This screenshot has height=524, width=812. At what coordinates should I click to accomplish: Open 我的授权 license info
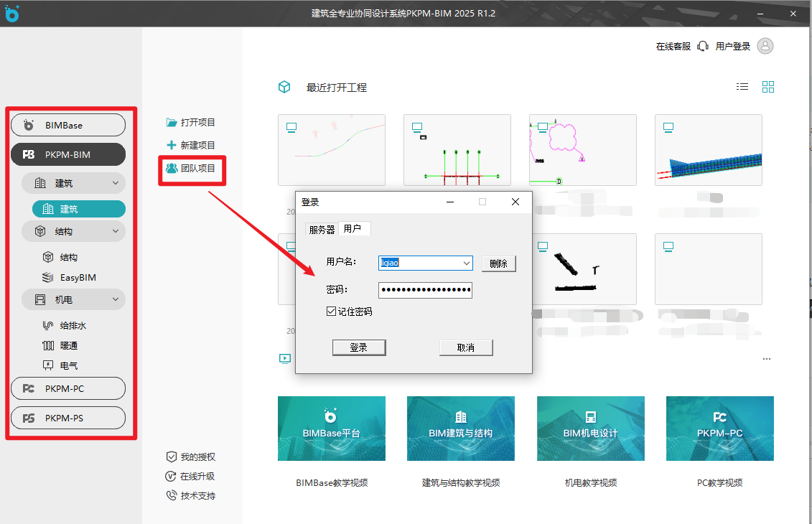click(190, 457)
